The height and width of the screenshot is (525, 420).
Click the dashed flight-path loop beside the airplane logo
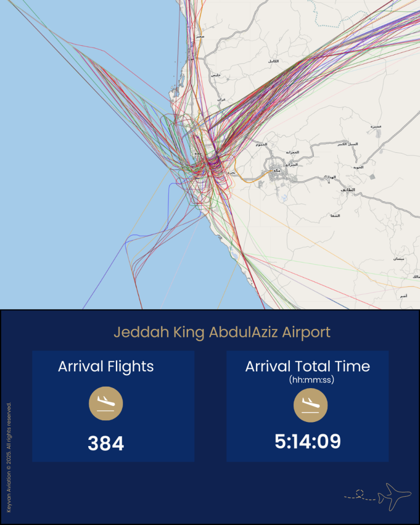tap(359, 494)
